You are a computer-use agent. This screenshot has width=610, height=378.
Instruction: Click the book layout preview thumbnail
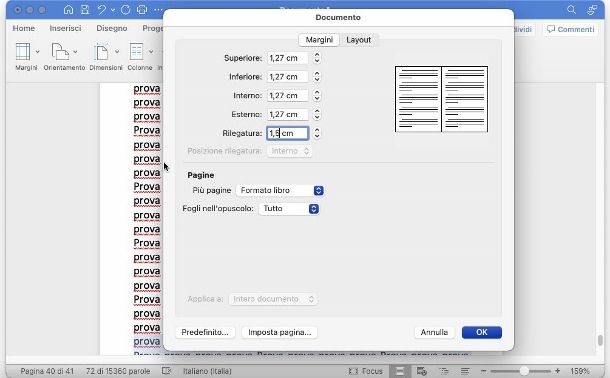(442, 99)
